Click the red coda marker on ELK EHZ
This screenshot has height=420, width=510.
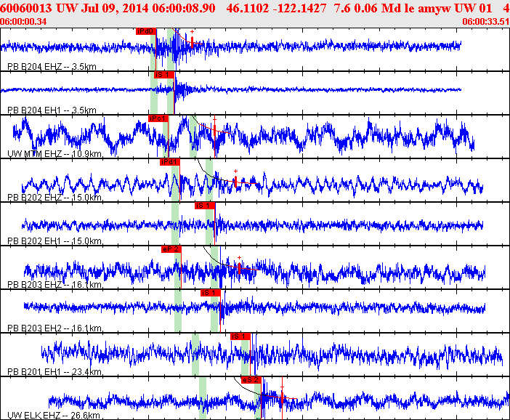tap(282, 397)
